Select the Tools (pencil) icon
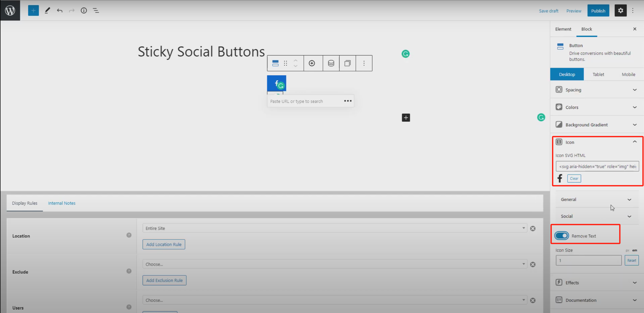 pyautogui.click(x=47, y=10)
